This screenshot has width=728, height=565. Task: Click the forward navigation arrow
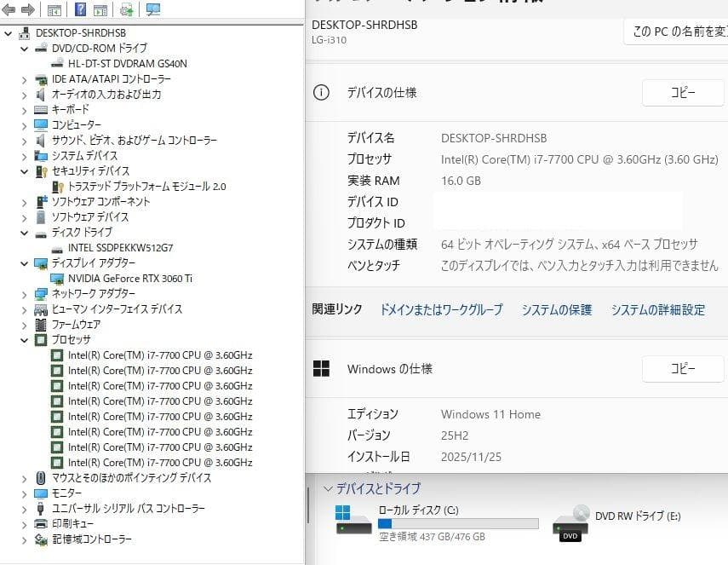click(27, 10)
